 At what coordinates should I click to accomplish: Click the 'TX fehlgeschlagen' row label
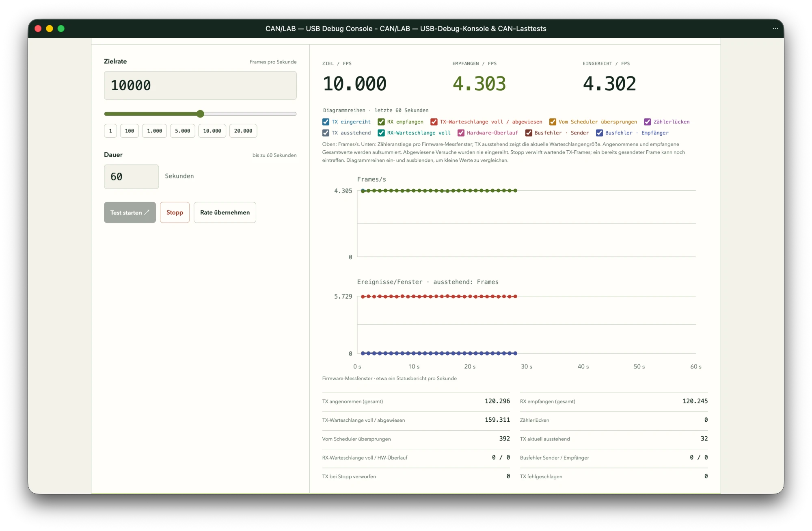pos(541,477)
